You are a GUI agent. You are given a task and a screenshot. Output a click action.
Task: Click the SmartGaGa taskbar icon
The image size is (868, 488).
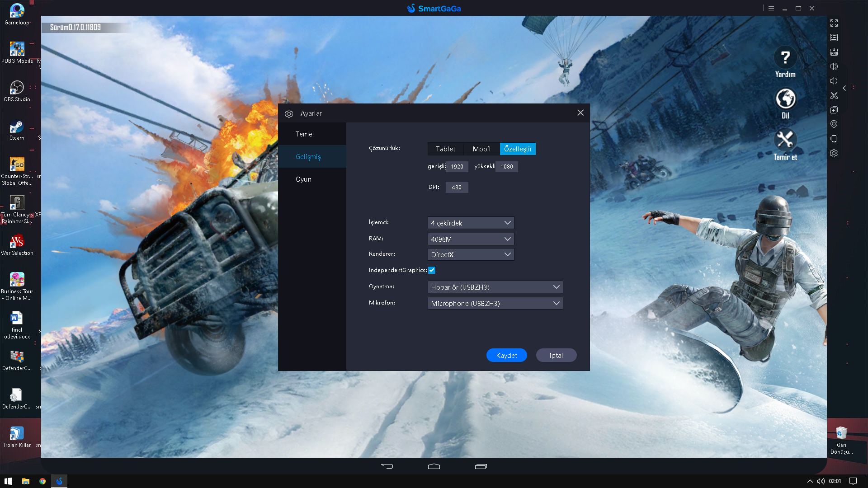pyautogui.click(x=59, y=481)
